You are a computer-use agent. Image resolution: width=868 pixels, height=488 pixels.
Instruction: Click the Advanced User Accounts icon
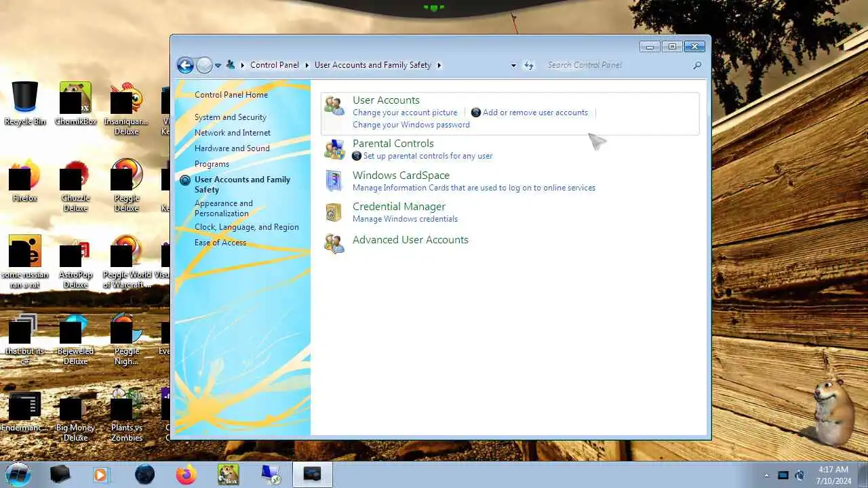click(334, 243)
